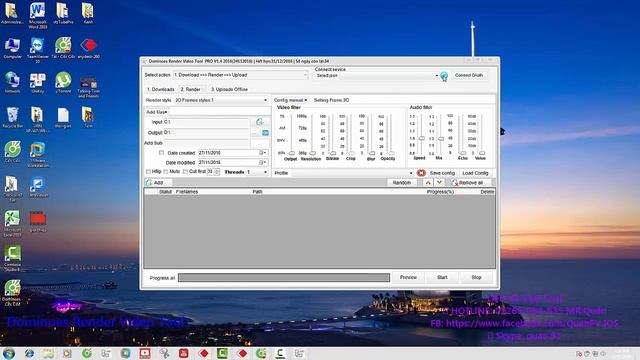Toggle the Mute checkbox

coord(166,172)
